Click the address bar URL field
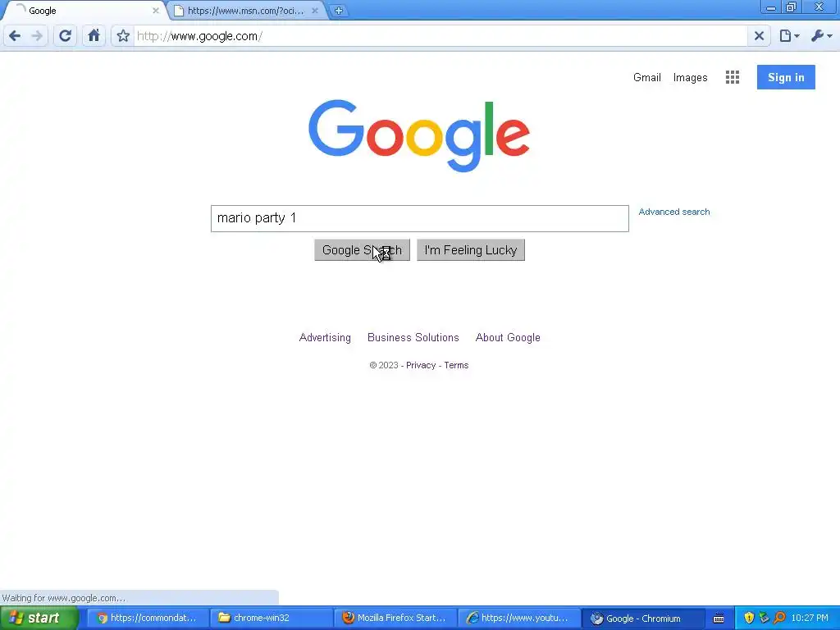 440,36
